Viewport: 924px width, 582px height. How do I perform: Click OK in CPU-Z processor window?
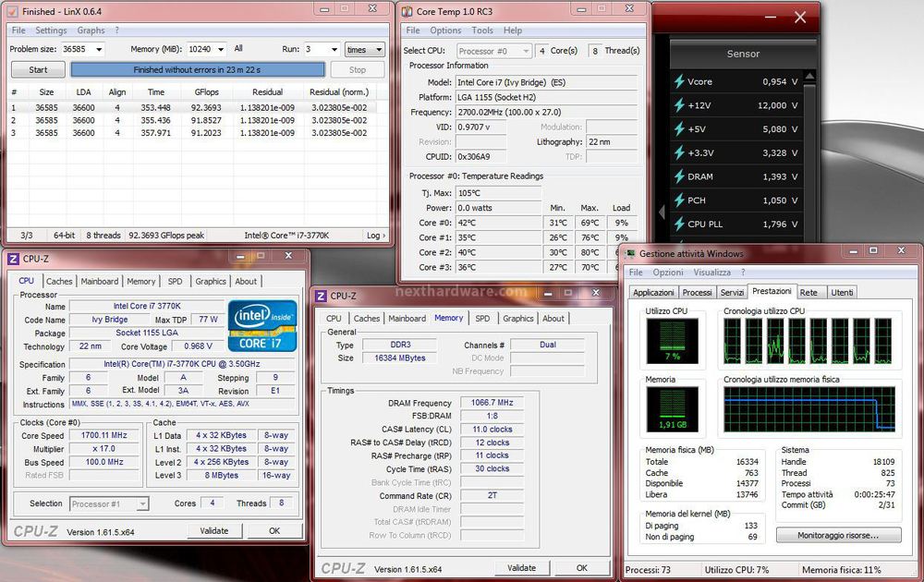[274, 531]
